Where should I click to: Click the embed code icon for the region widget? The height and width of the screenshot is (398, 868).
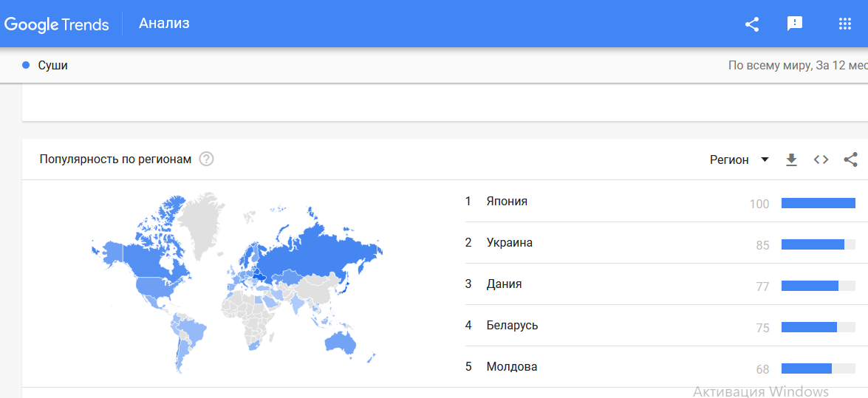821,160
